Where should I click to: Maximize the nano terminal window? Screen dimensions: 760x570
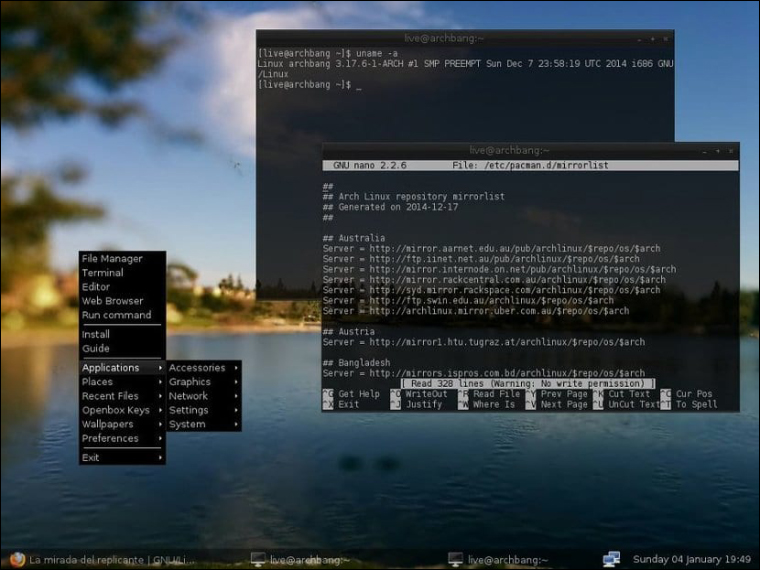718,151
